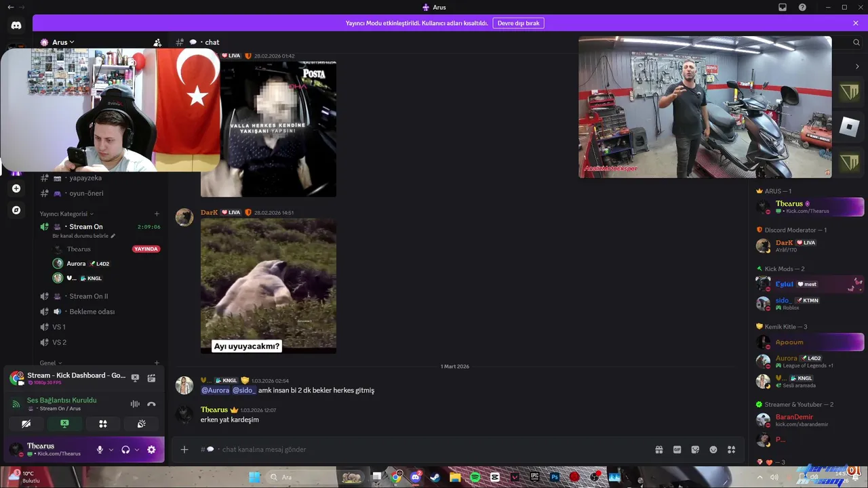Dismiss the Yayıncı Modu banner
This screenshot has height=488, width=868.
pyautogui.click(x=856, y=23)
